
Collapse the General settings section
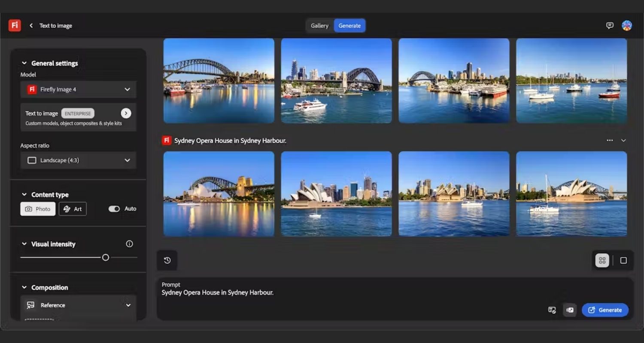point(24,63)
